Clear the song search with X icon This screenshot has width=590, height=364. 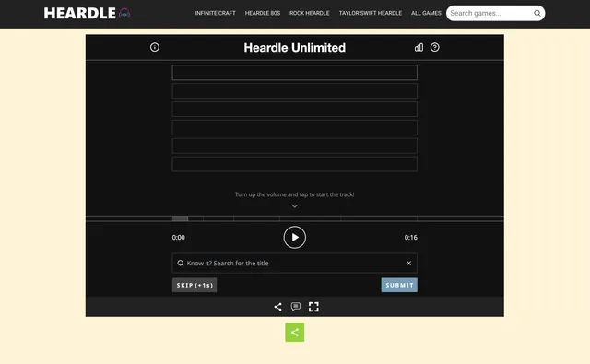click(x=408, y=264)
